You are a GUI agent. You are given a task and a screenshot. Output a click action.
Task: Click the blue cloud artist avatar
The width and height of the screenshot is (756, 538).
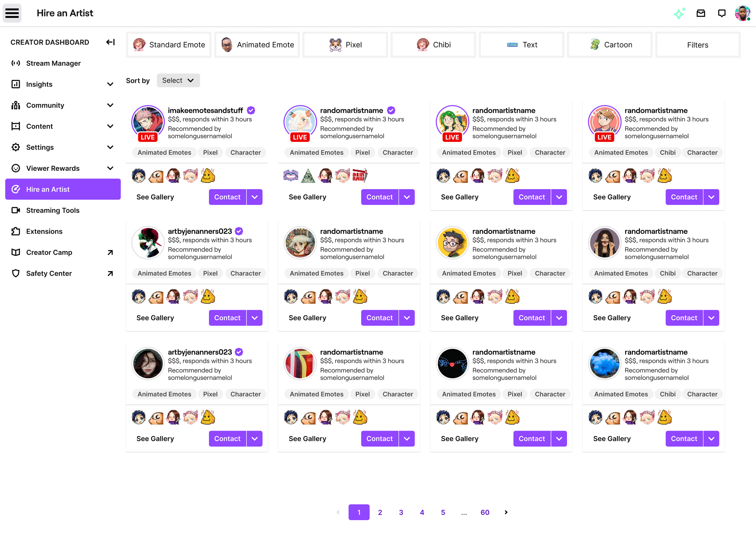pos(604,363)
